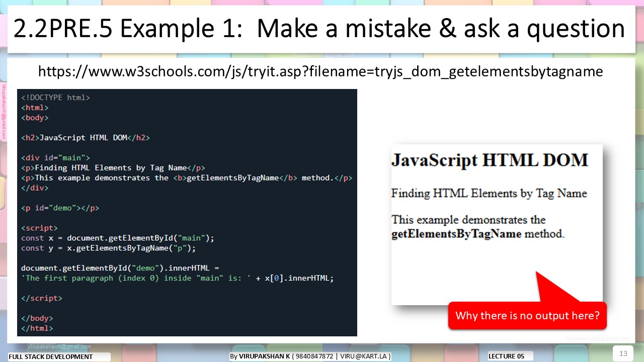Click the browser output screenshot image
This screenshot has height=362, width=644.
pos(497,224)
